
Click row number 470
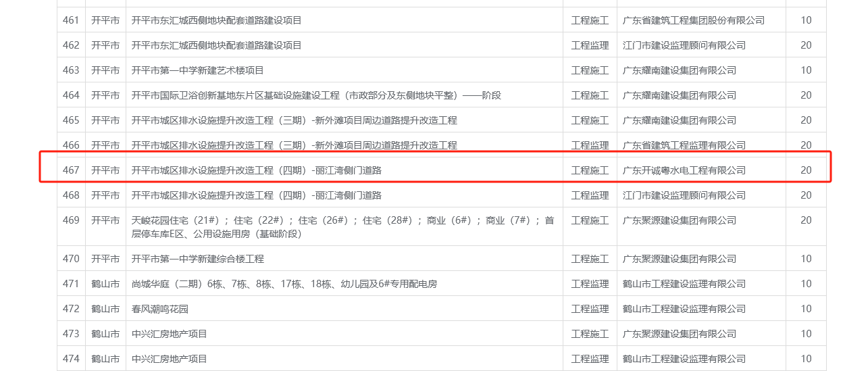(71, 259)
